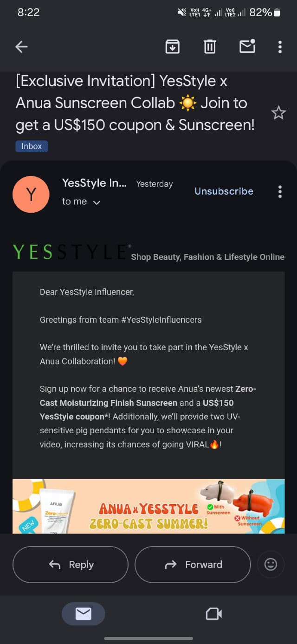Open the Anua x YesStyle banner image
Screen dimensions: 297x644
(x=148, y=506)
